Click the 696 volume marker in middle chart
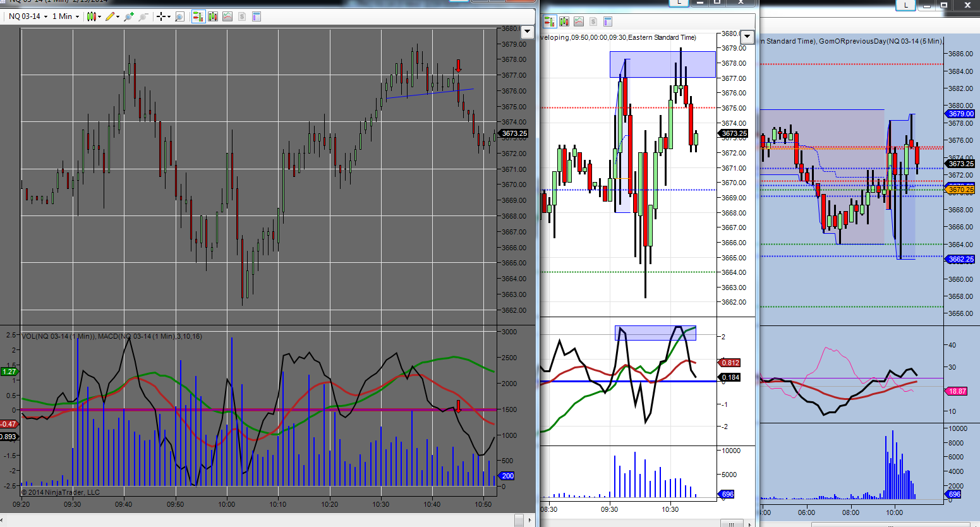 click(x=727, y=494)
